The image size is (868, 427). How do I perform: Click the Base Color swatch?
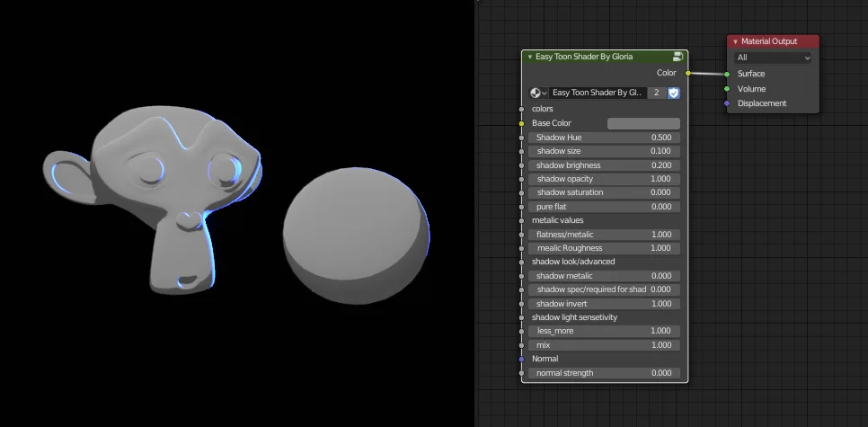coord(643,123)
